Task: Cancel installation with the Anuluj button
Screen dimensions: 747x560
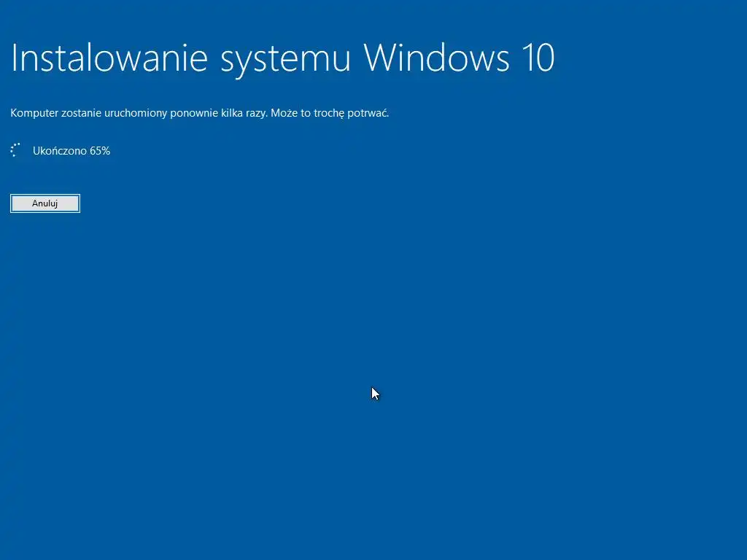Action: (x=45, y=203)
